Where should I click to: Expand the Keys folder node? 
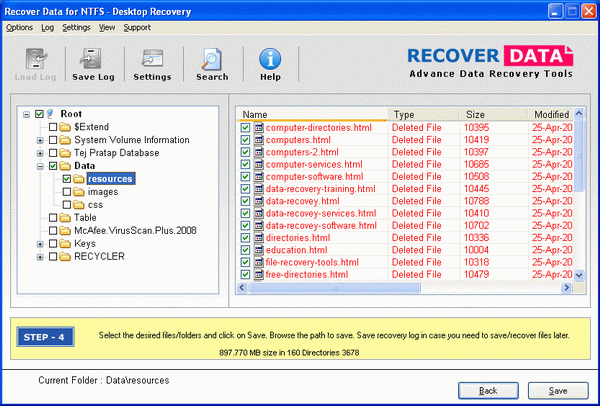pos(40,244)
